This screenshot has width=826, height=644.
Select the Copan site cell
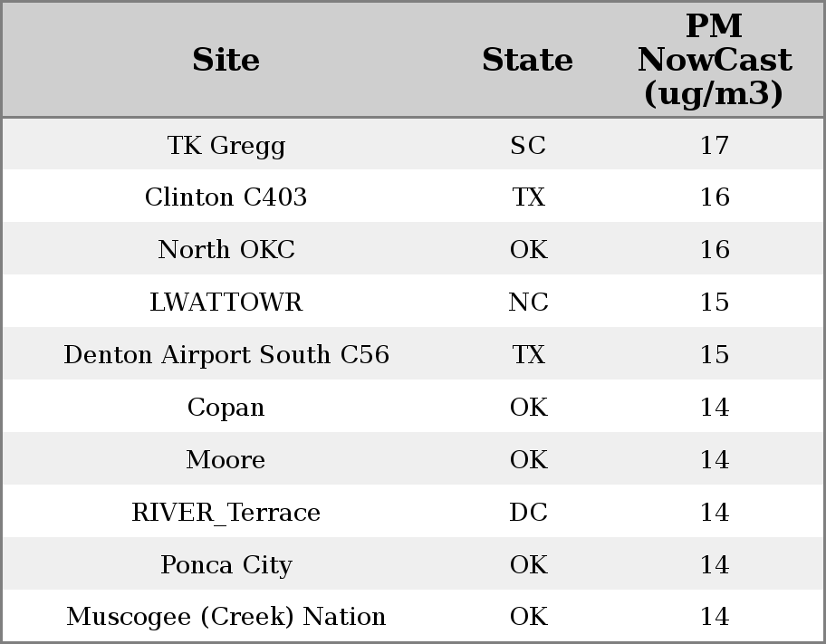coord(226,408)
